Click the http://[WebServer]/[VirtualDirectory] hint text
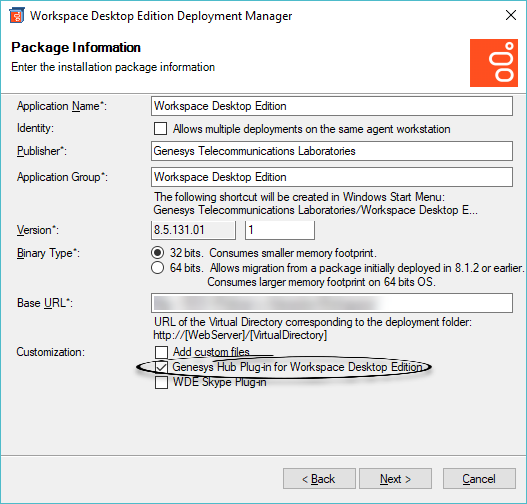Screen dimensions: 527x504 (240, 335)
